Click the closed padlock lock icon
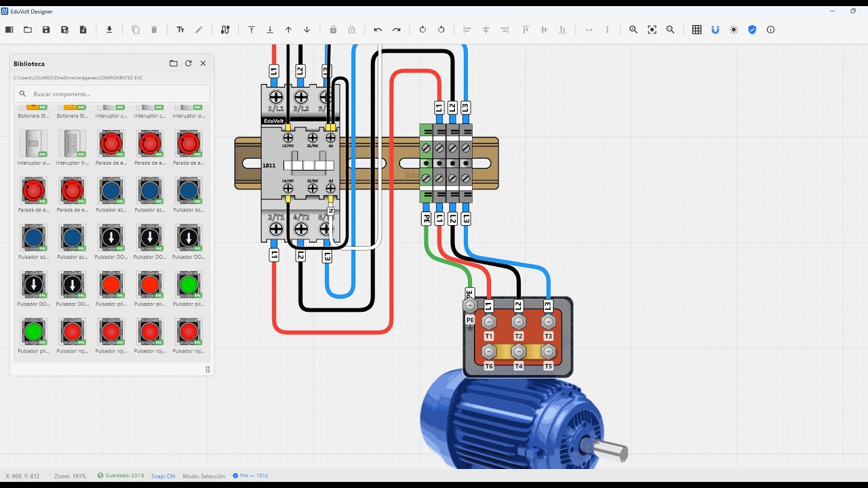The width and height of the screenshot is (868, 488). click(x=333, y=30)
